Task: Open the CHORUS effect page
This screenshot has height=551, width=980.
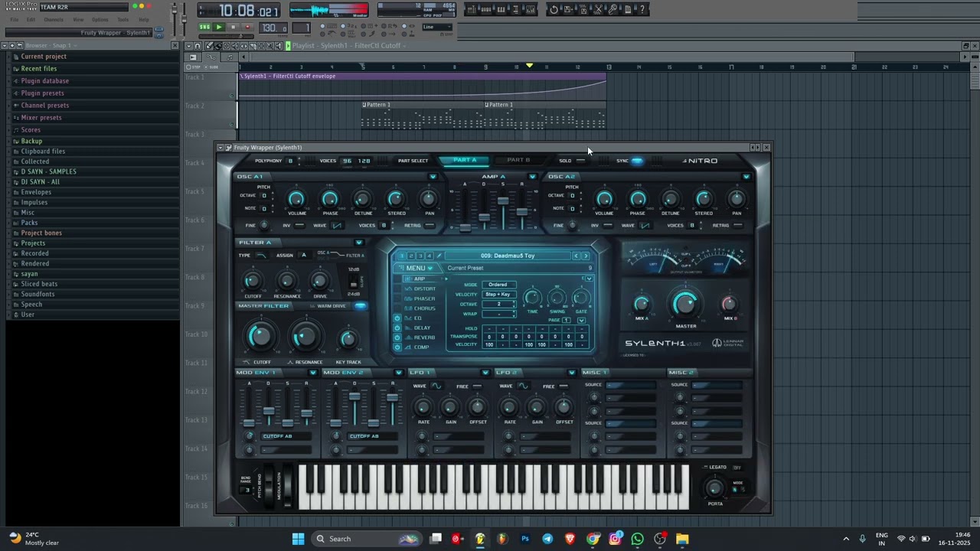Action: coord(424,308)
